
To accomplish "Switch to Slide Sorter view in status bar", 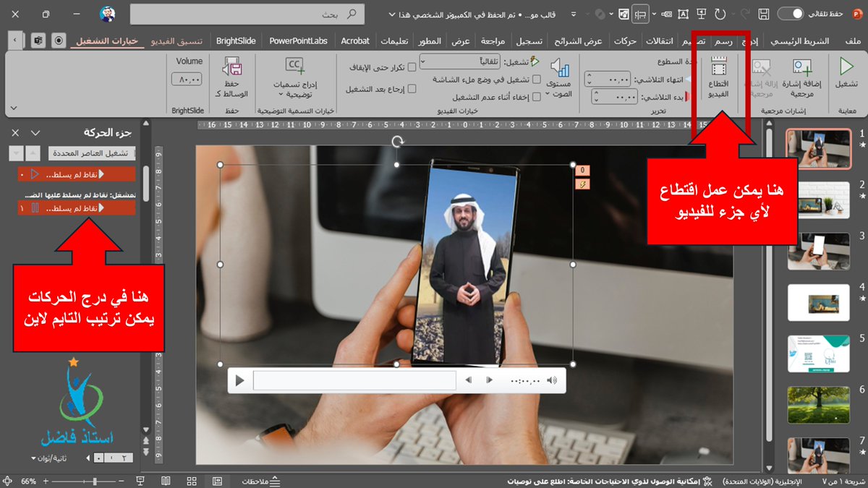I will pos(192,481).
